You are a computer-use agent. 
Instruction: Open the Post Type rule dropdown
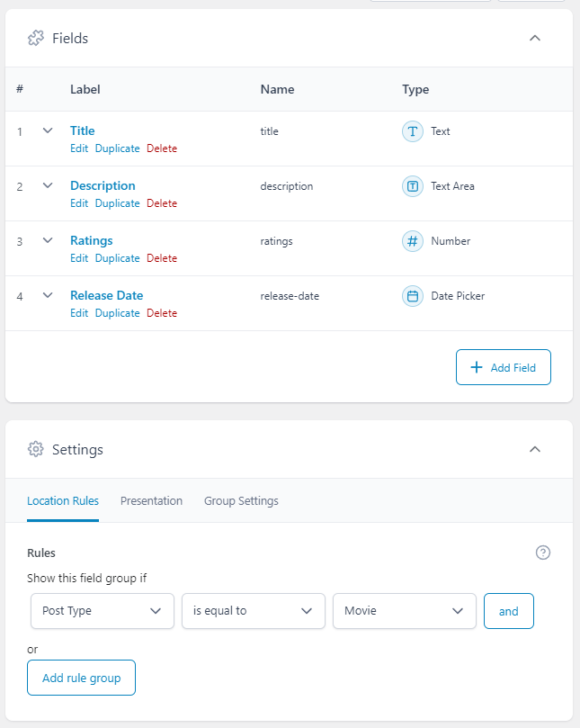(x=103, y=610)
